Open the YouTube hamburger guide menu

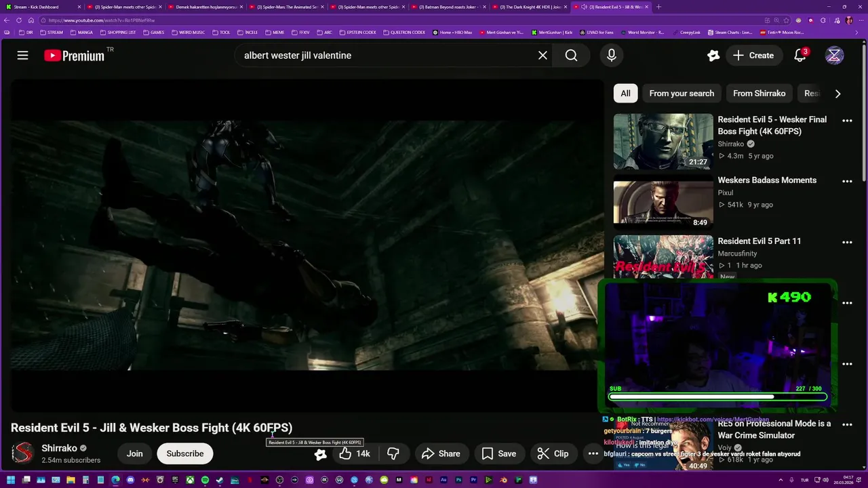[22, 56]
